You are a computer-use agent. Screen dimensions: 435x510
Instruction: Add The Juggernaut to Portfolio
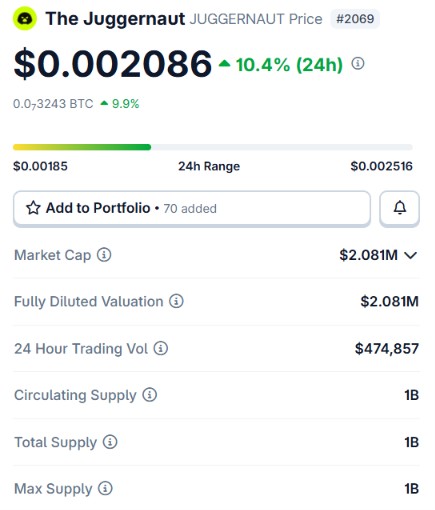192,208
